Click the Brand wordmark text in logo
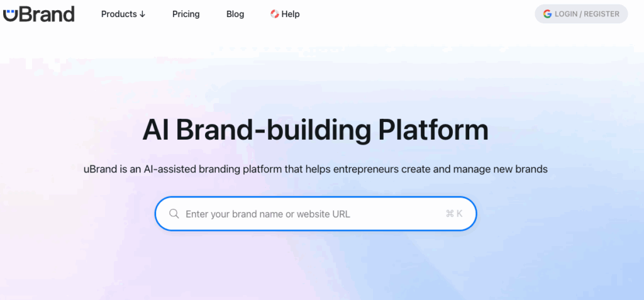Viewport: 644px width, 300px height. pos(48,14)
